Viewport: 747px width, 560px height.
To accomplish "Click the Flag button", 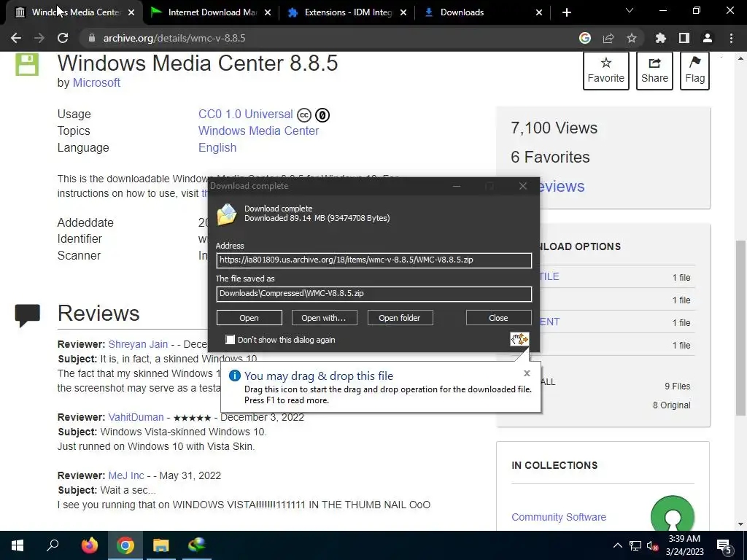I will pos(694,71).
